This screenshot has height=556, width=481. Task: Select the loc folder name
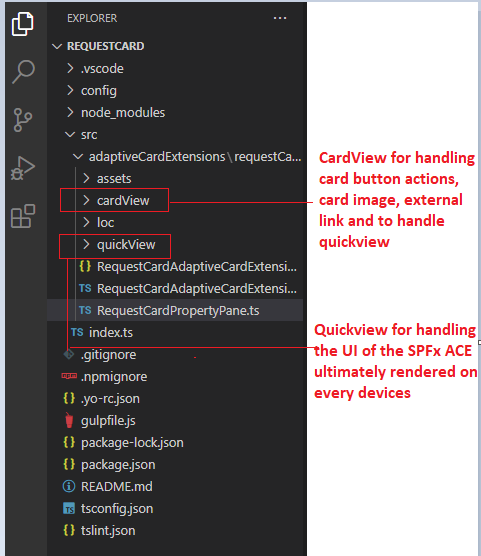(105, 223)
